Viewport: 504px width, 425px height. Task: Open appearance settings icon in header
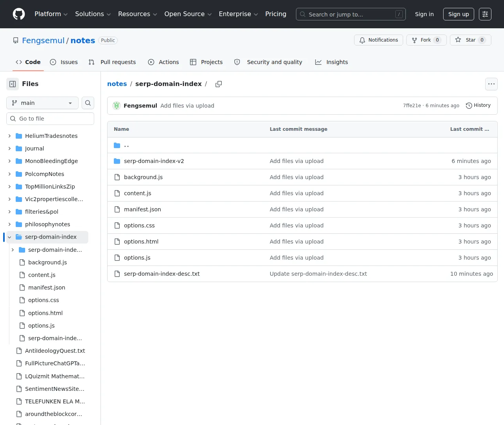485,14
